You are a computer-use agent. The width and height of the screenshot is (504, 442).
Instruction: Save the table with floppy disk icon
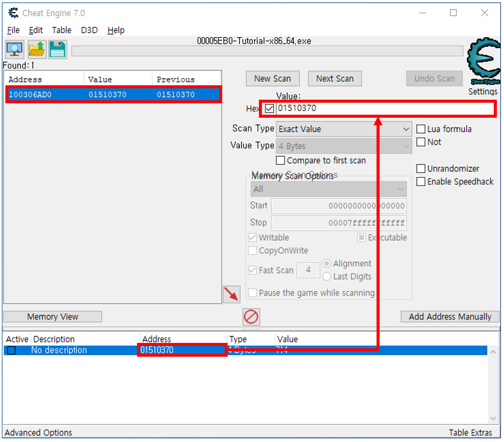click(x=58, y=49)
